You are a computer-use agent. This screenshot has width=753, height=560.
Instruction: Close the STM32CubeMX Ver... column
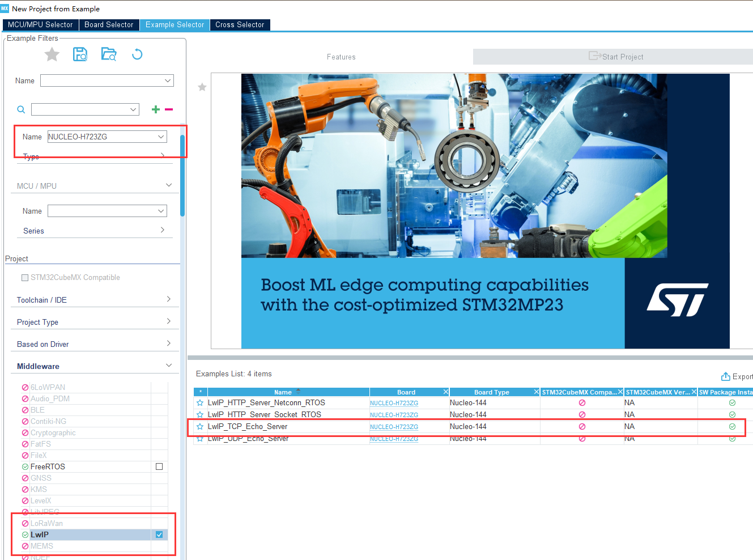click(694, 392)
